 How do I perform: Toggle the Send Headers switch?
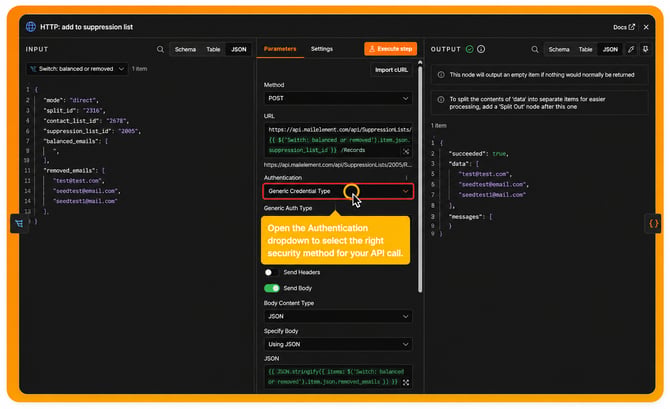[271, 272]
